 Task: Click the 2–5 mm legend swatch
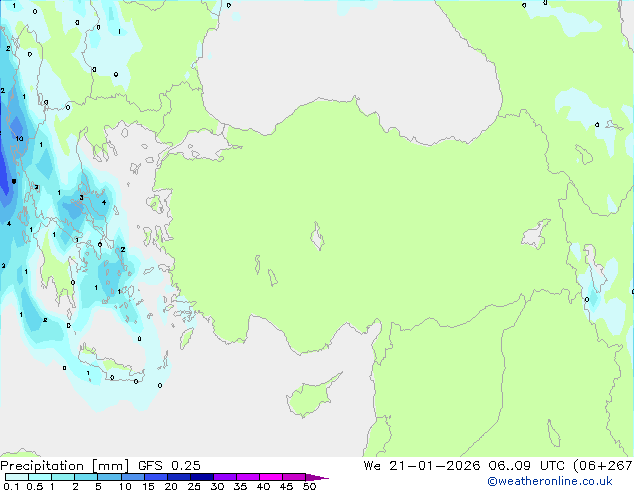[86, 477]
